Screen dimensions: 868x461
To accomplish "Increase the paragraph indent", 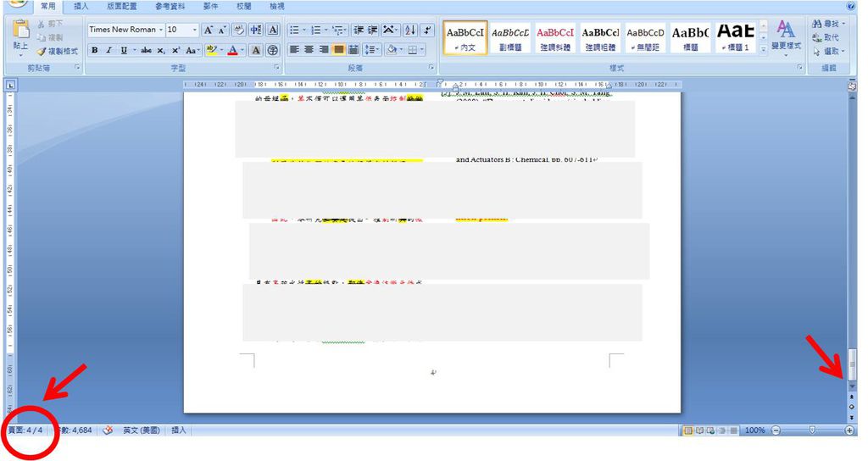I will pyautogui.click(x=373, y=30).
